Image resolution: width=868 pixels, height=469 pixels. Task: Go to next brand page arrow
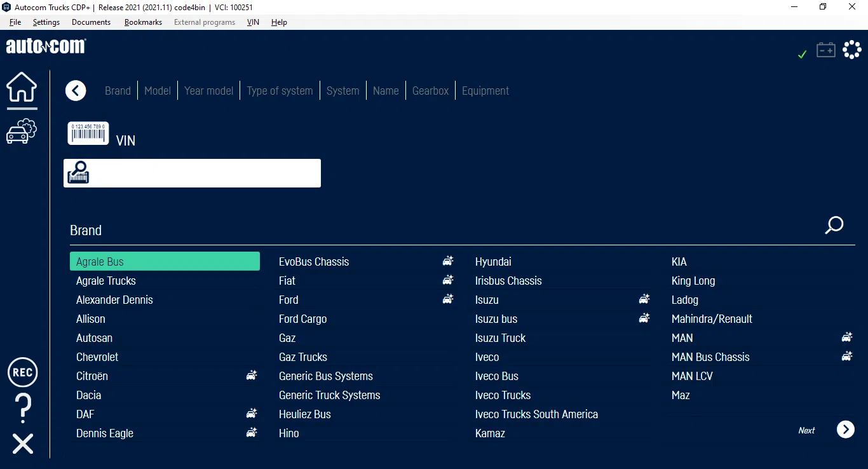[845, 430]
